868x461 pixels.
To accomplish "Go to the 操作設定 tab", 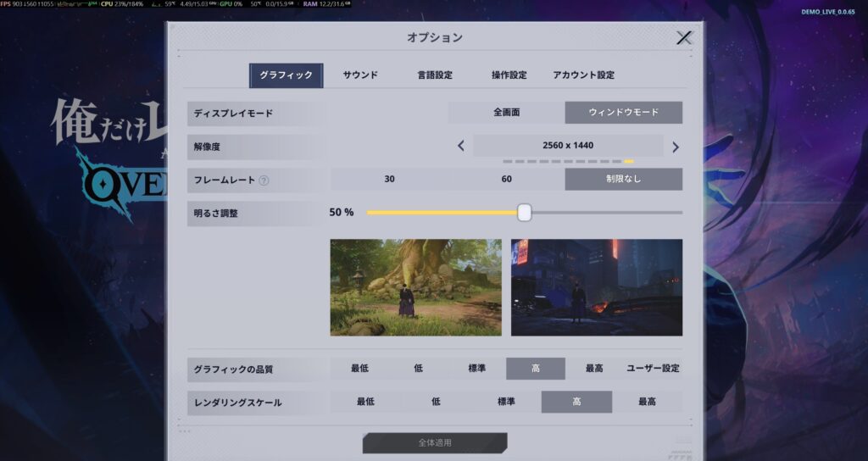I will point(509,75).
